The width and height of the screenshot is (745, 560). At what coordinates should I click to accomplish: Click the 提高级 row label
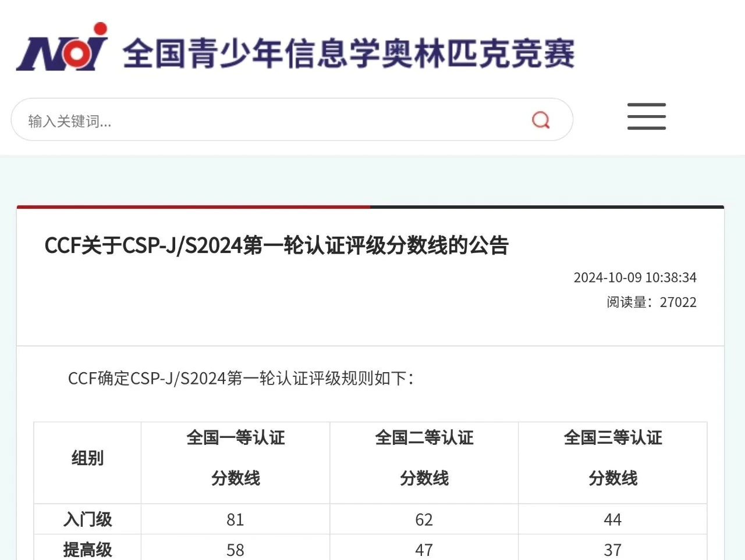pyautogui.click(x=87, y=549)
